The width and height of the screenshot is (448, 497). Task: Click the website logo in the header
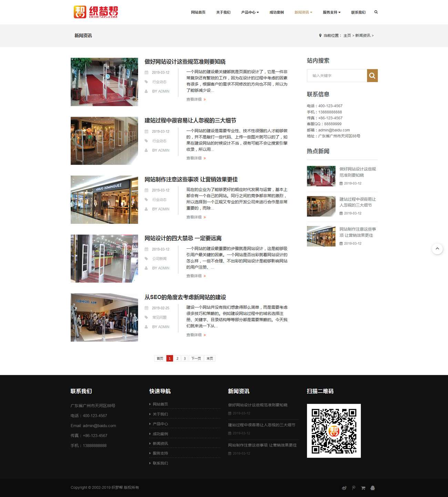point(95,12)
